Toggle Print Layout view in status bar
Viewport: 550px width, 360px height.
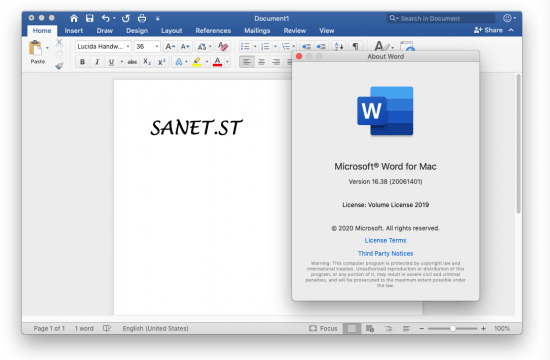[x=351, y=328]
